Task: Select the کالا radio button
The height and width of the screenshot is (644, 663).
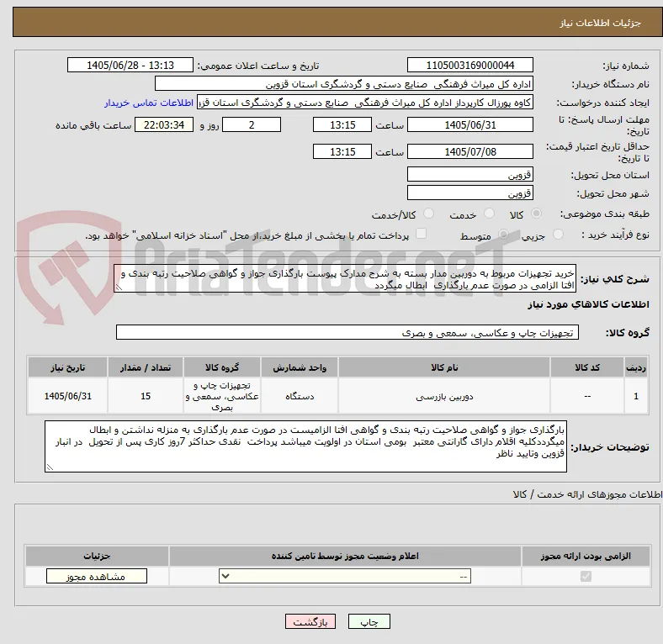Action: (536, 214)
